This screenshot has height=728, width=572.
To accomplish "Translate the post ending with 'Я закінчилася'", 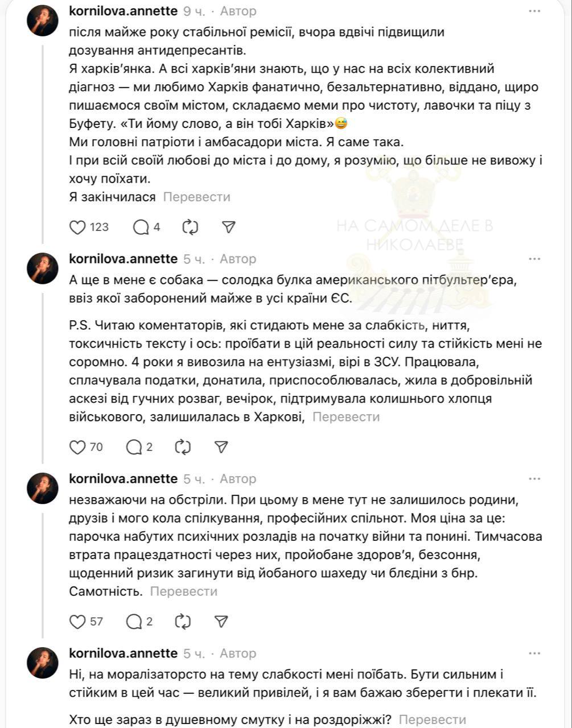I will [196, 197].
